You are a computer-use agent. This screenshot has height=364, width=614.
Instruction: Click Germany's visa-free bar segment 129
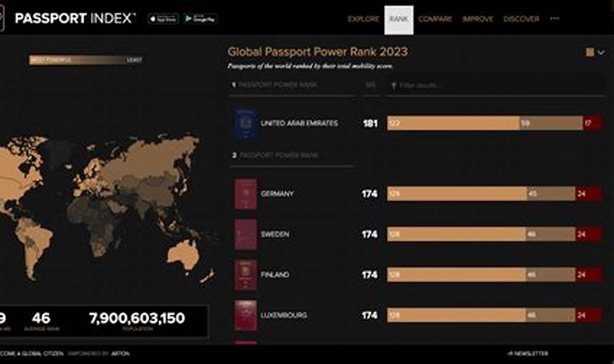point(457,194)
